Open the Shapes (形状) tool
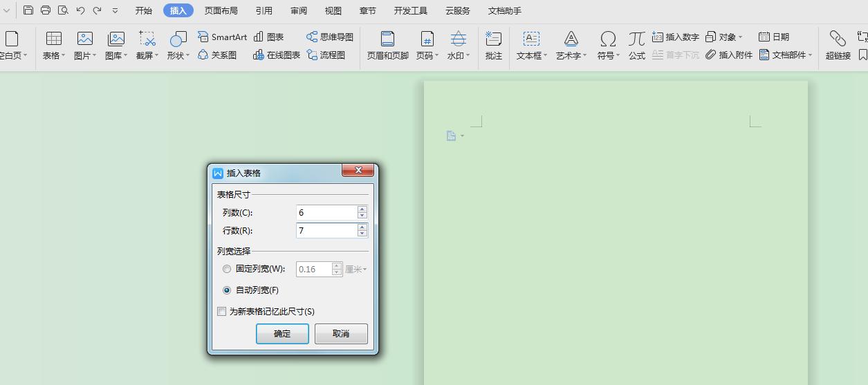Screen dimensions: 868x385 click(178, 46)
